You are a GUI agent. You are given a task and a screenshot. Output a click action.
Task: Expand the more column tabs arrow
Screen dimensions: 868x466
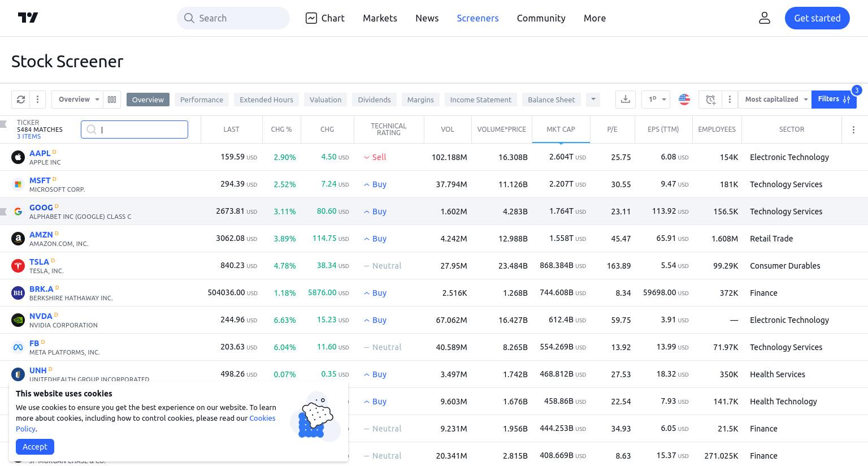[593, 100]
